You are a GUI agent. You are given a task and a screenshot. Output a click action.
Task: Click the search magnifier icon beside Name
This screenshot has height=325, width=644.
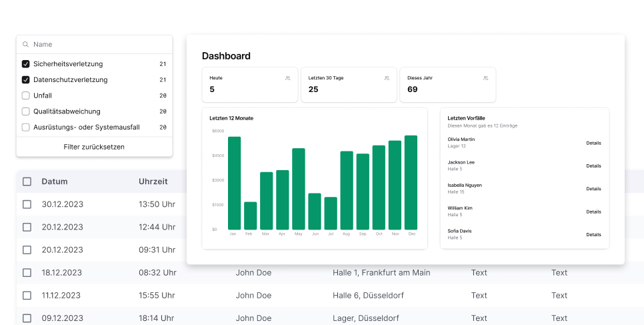coord(25,45)
